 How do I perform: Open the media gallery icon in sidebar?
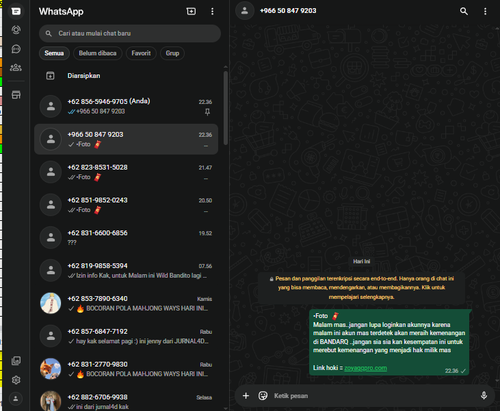point(16,361)
